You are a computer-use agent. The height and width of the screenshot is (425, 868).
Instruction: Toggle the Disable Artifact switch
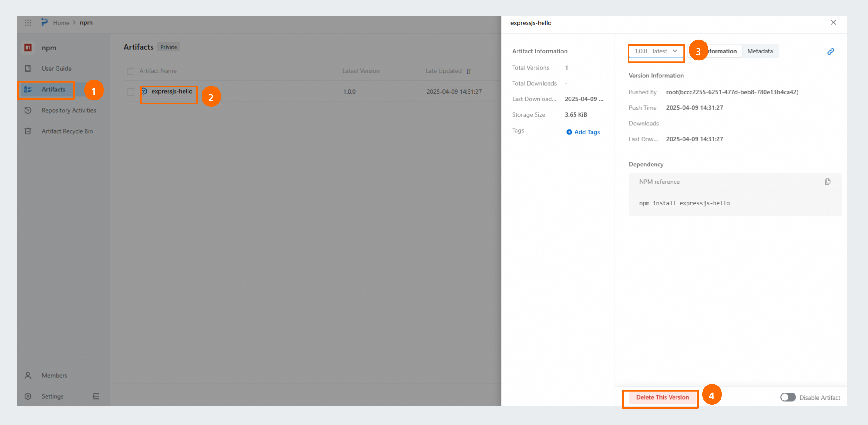click(788, 397)
